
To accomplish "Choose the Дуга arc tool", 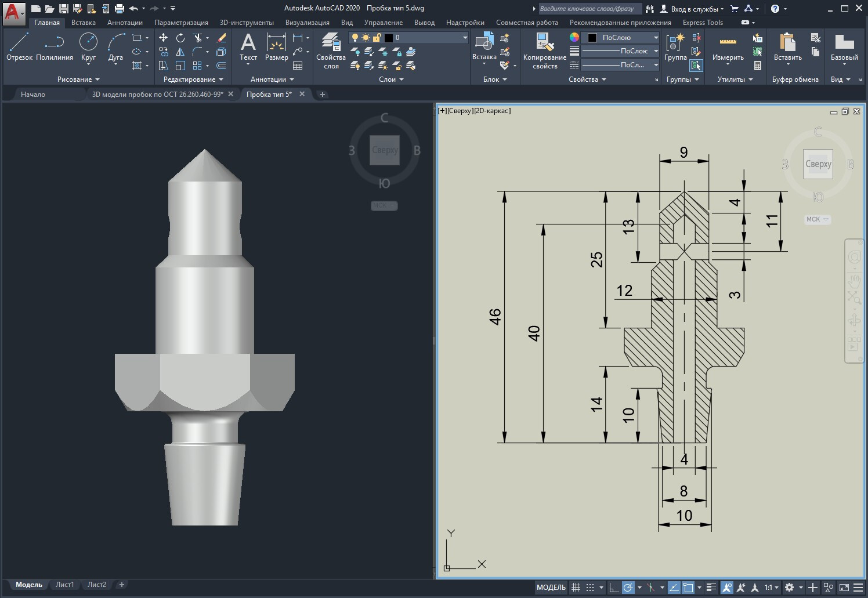I will (x=115, y=46).
